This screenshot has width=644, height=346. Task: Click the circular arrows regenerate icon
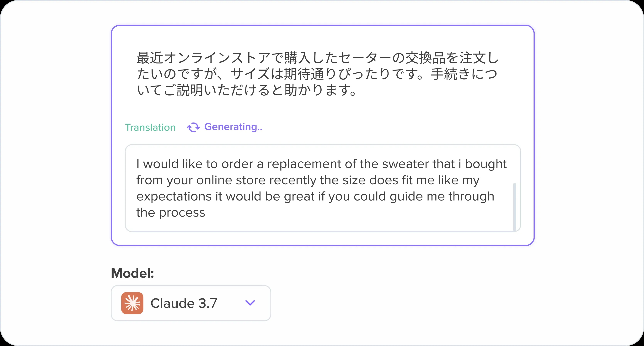click(x=193, y=127)
